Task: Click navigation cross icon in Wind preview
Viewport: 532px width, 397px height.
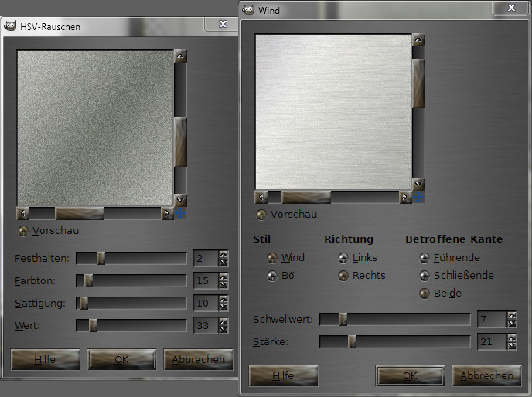Action: [x=418, y=197]
